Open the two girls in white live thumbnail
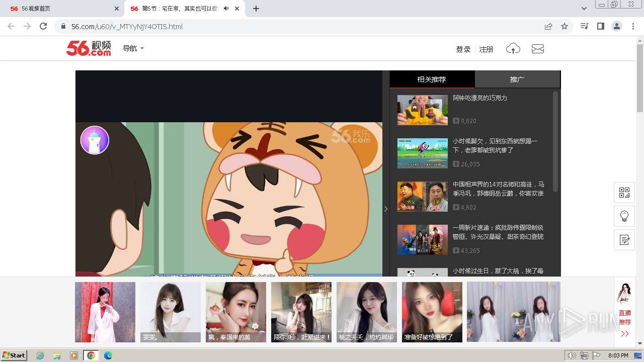 [x=514, y=312]
